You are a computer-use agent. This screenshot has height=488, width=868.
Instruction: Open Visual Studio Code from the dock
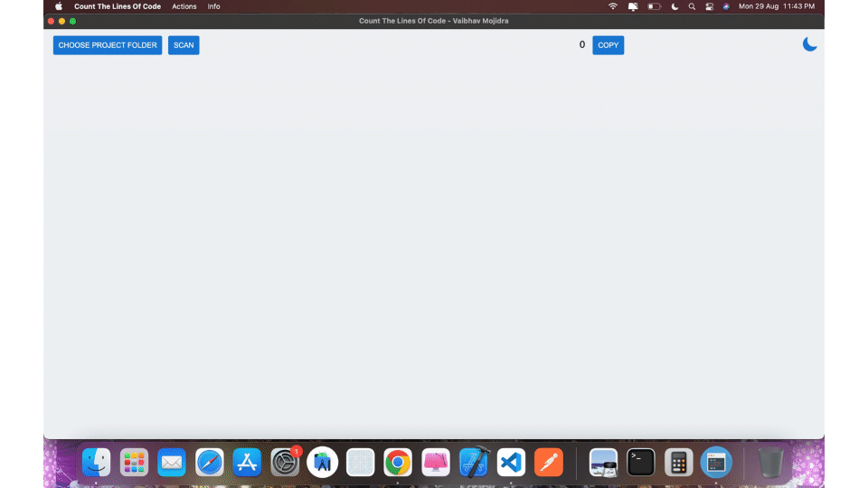point(511,463)
